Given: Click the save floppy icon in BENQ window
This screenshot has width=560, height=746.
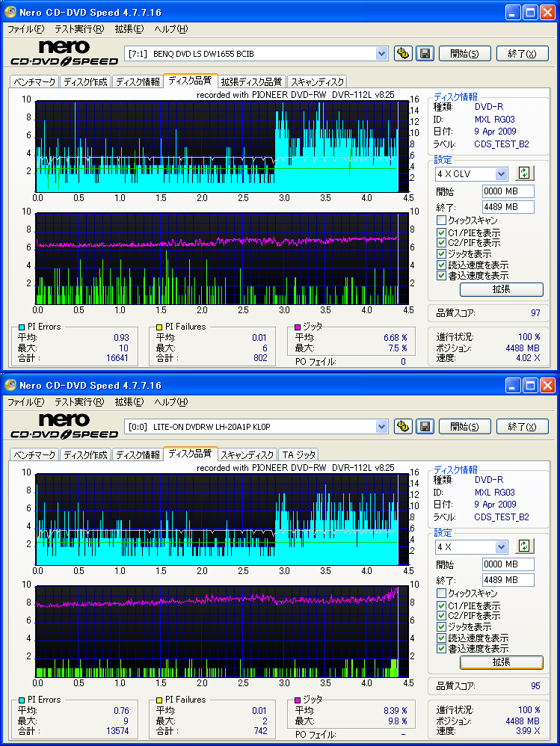Looking at the screenshot, I should click(x=425, y=53).
